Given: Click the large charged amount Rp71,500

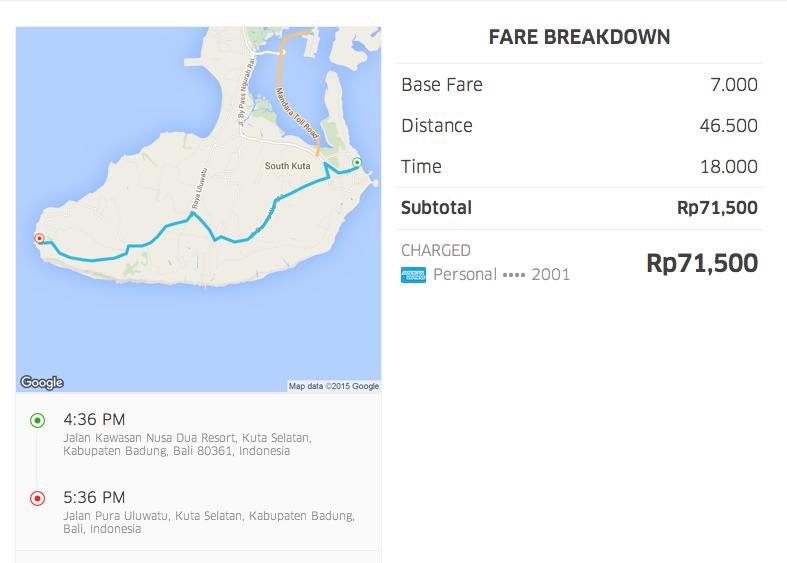Looking at the screenshot, I should tap(702, 263).
